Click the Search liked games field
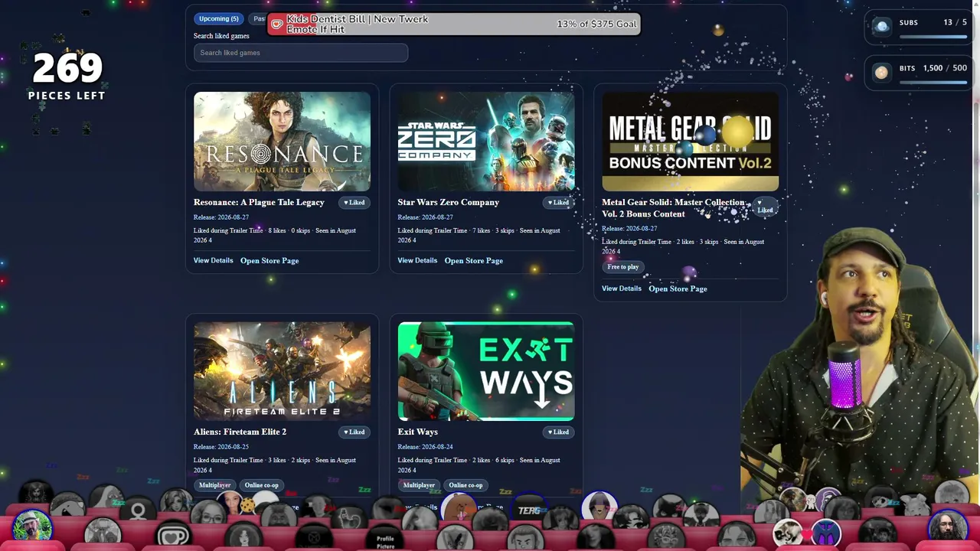 click(x=301, y=53)
